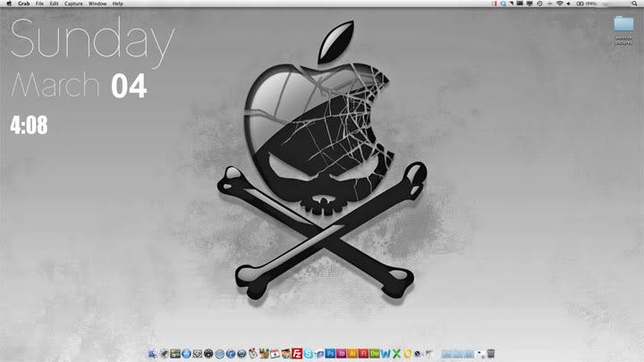644x362 pixels.
Task: Launch InDesign from the dock
Action: [x=342, y=353]
